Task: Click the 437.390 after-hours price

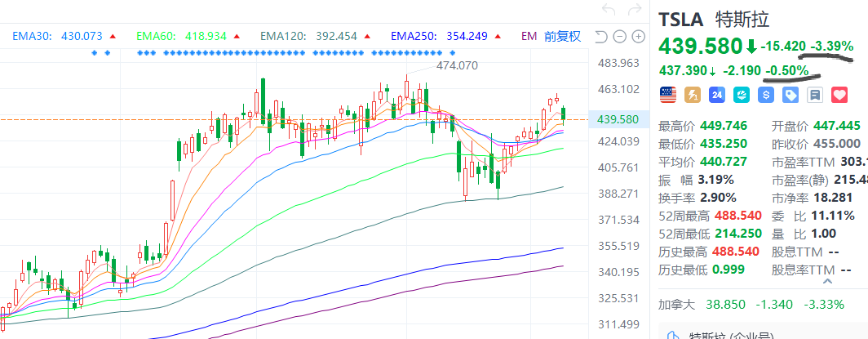Action: 684,71
